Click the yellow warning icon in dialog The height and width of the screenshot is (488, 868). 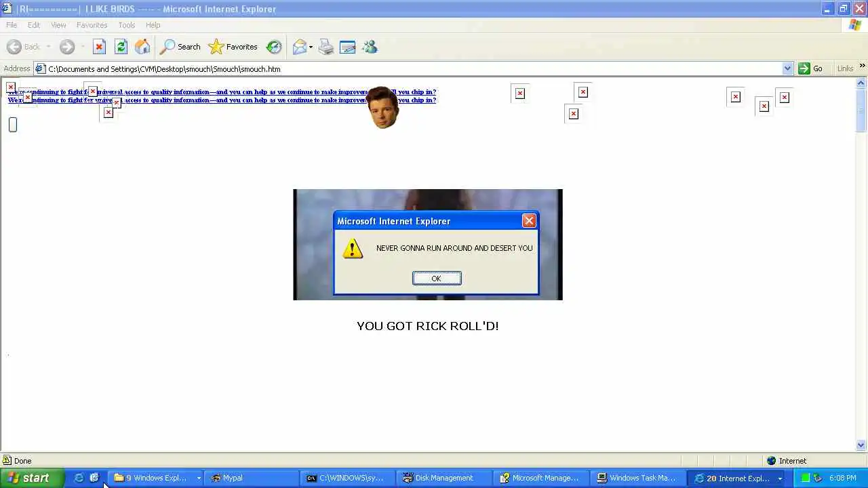[x=353, y=249]
